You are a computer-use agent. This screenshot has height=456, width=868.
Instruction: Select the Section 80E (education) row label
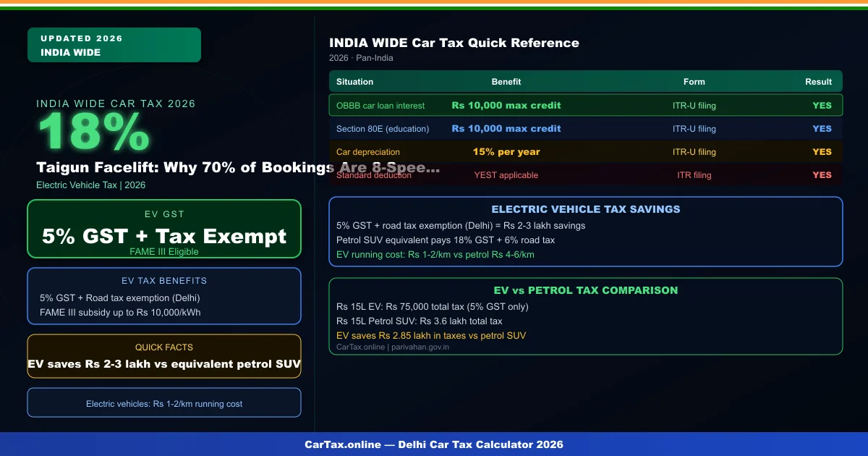pos(383,129)
